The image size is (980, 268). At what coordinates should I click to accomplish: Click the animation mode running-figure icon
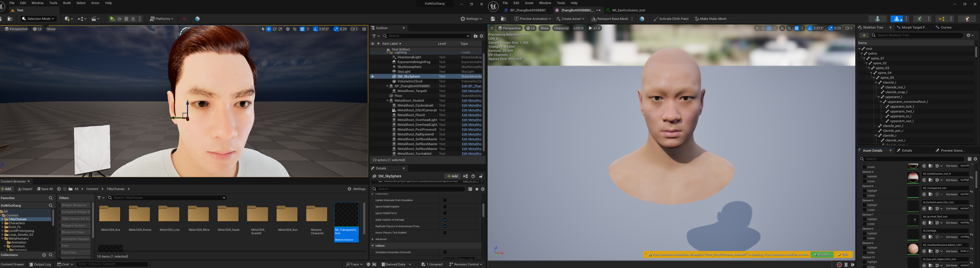(919, 19)
